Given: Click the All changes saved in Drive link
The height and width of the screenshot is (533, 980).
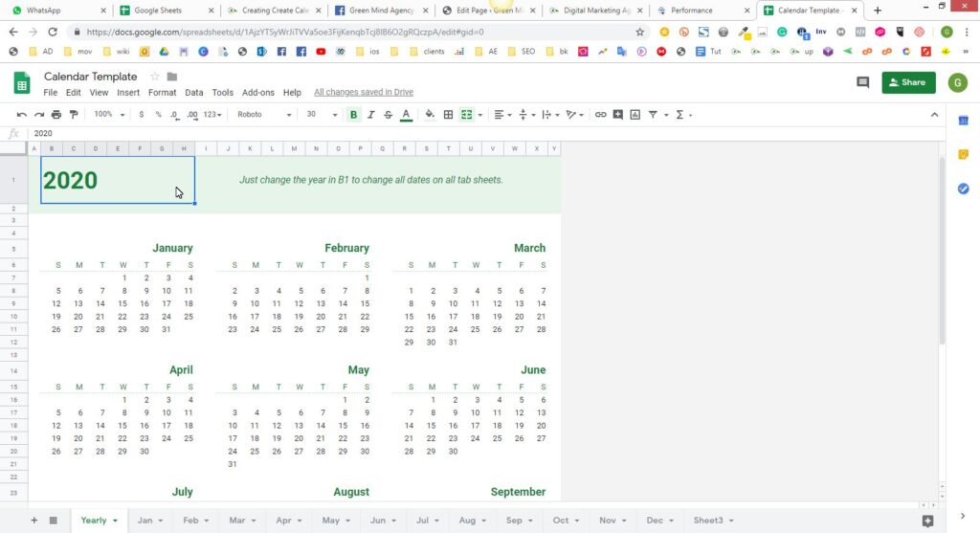Looking at the screenshot, I should (363, 92).
